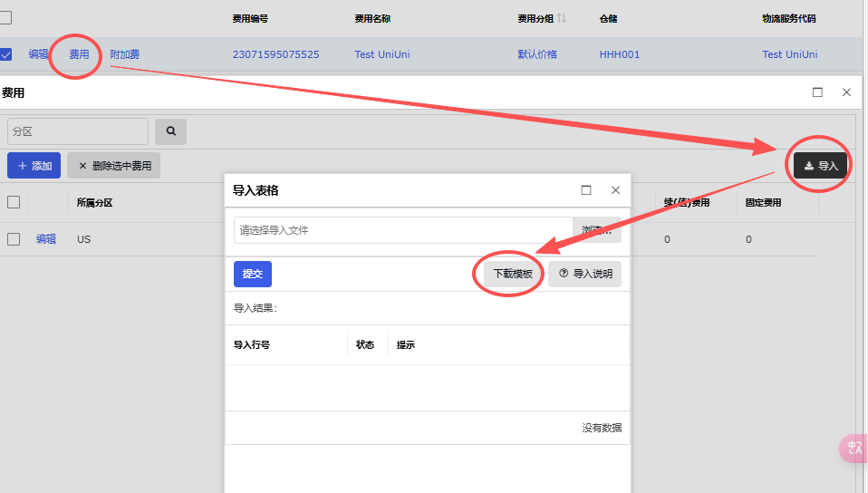Click the 导入 import button

pos(821,166)
